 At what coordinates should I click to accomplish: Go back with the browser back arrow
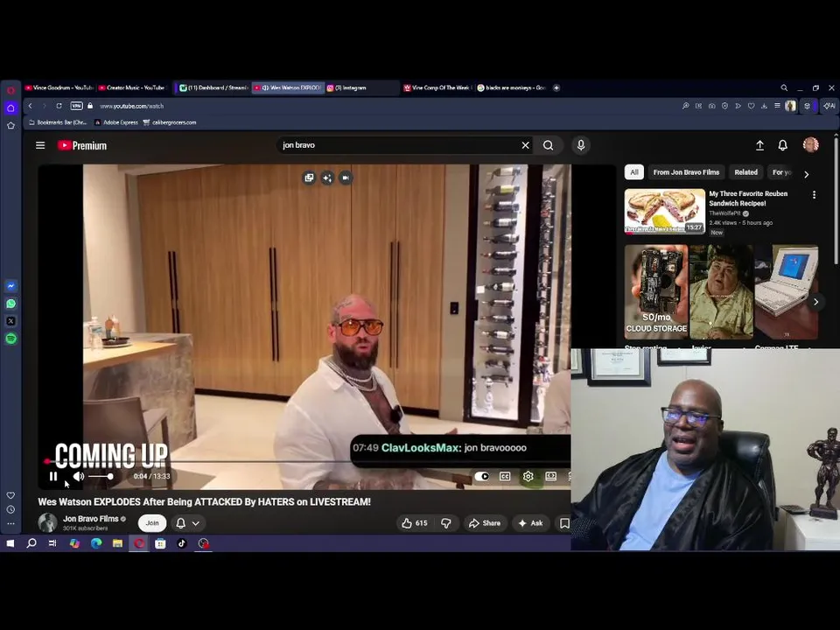[31, 106]
